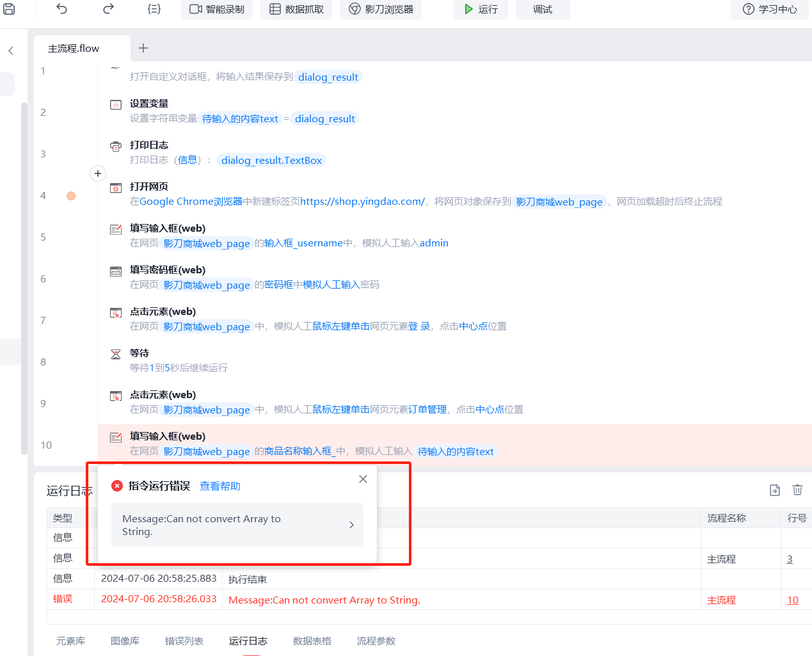Viewport: 812px width, 656px height.
Task: Close the 指令运行错误 error popup
Action: (x=363, y=479)
